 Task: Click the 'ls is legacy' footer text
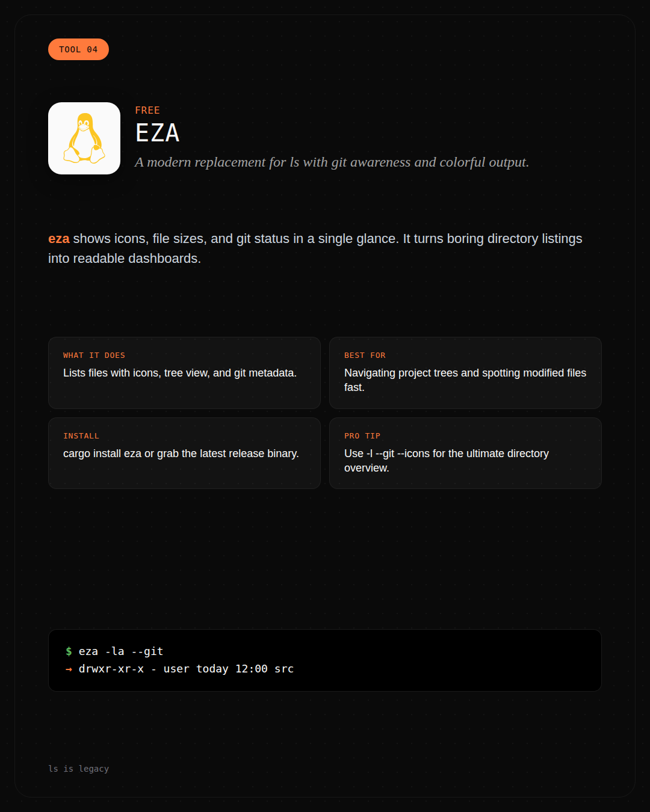pyautogui.click(x=79, y=769)
